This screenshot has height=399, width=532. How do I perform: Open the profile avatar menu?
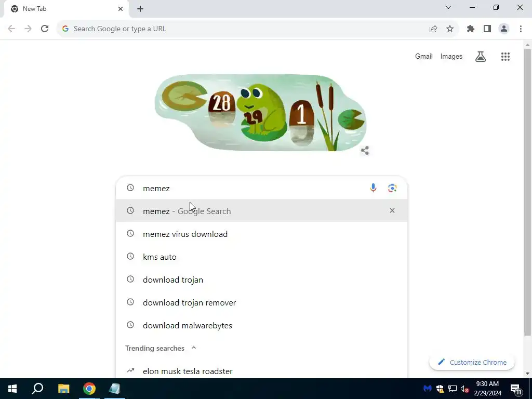504,29
